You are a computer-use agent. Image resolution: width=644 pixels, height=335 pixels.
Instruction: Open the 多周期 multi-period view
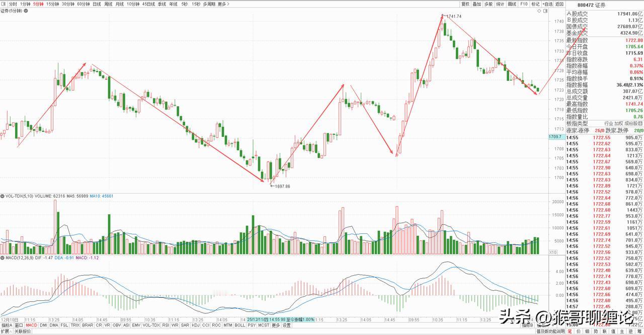(209, 4)
